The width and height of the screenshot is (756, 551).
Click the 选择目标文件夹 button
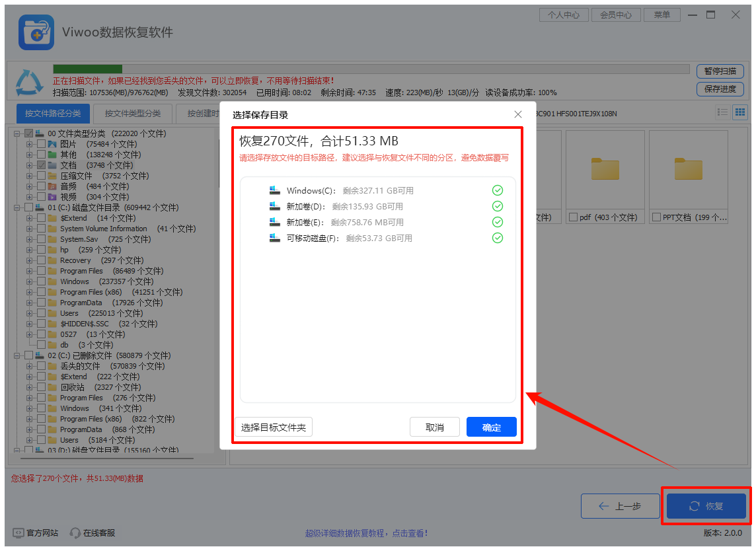pyautogui.click(x=274, y=427)
